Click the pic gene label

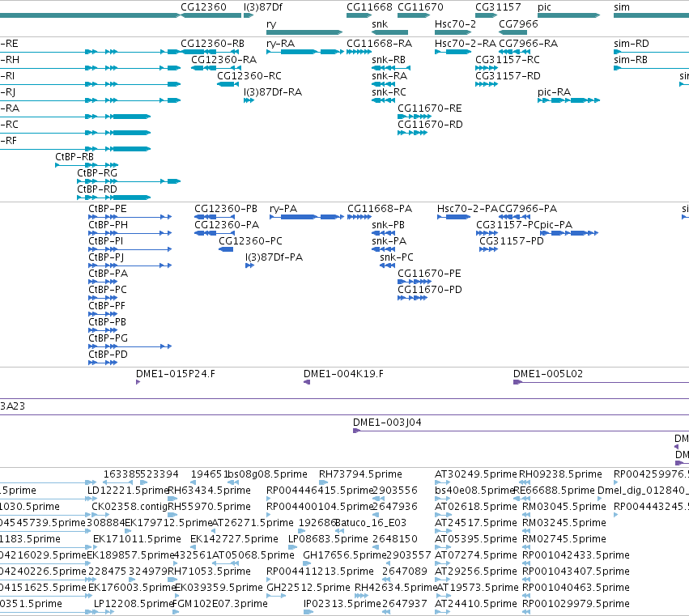click(544, 7)
